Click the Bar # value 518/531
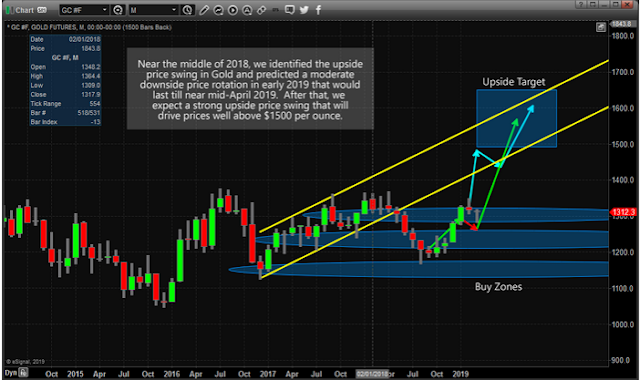This screenshot has height=380, width=640. pos(89,113)
